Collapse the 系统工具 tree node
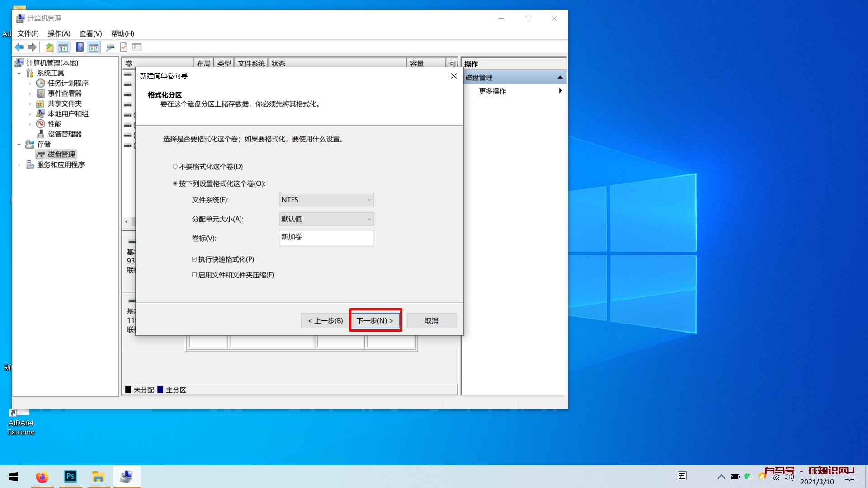The image size is (868, 488). tap(19, 73)
